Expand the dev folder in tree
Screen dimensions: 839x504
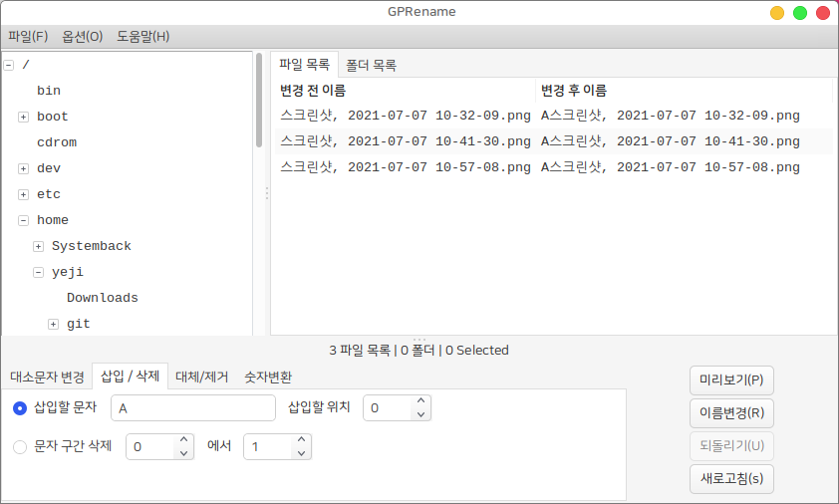click(23, 169)
